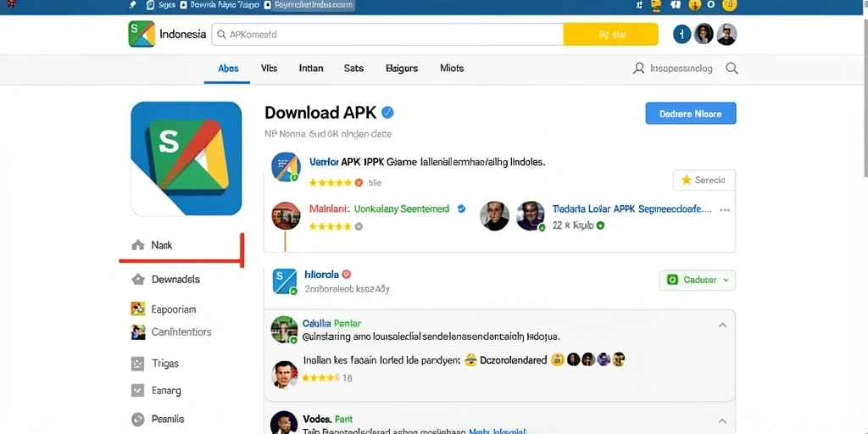Open Tladarta Loilar APPK link
This screenshot has width=868, height=434.
coord(632,209)
